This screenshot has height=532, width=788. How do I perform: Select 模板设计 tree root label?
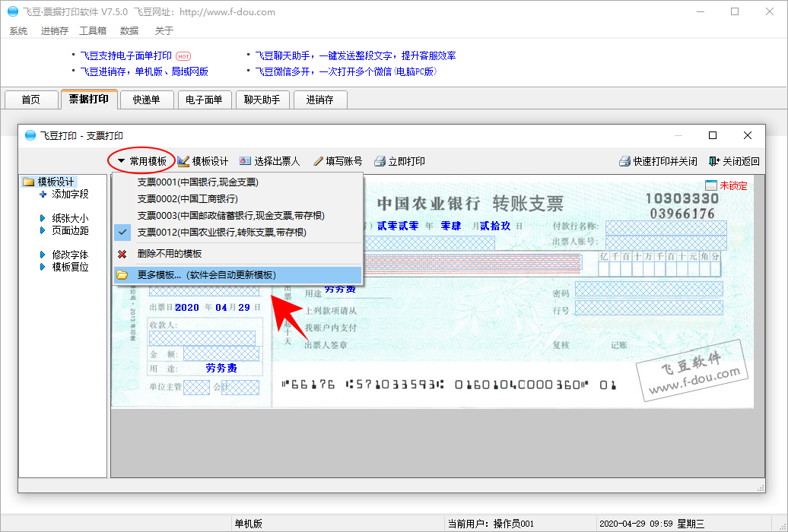(x=56, y=182)
